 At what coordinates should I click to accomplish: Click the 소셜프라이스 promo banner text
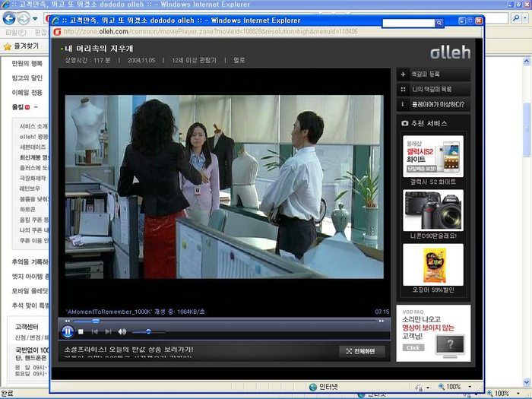129,350
